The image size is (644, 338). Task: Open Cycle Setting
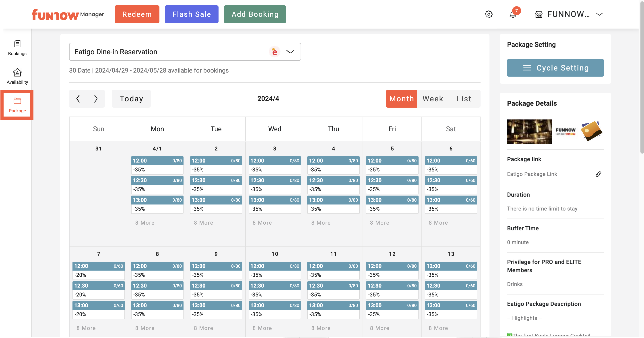[555, 68]
